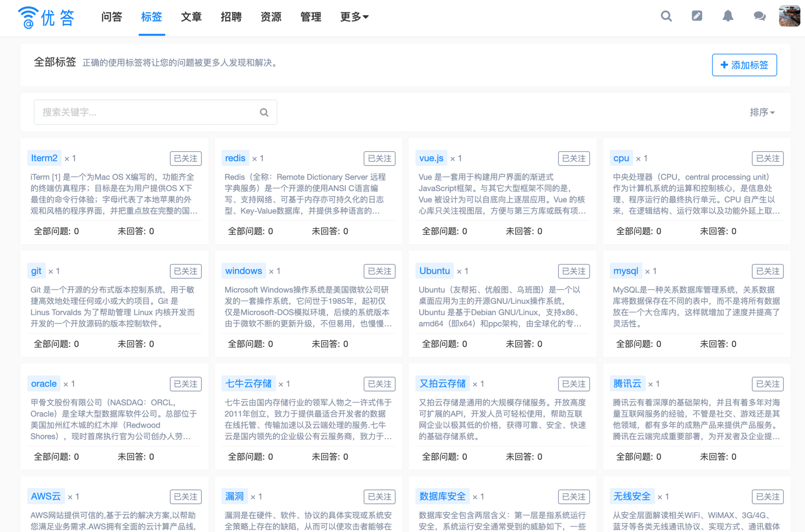Open 资源 tab
This screenshot has width=805, height=532.
point(271,17)
